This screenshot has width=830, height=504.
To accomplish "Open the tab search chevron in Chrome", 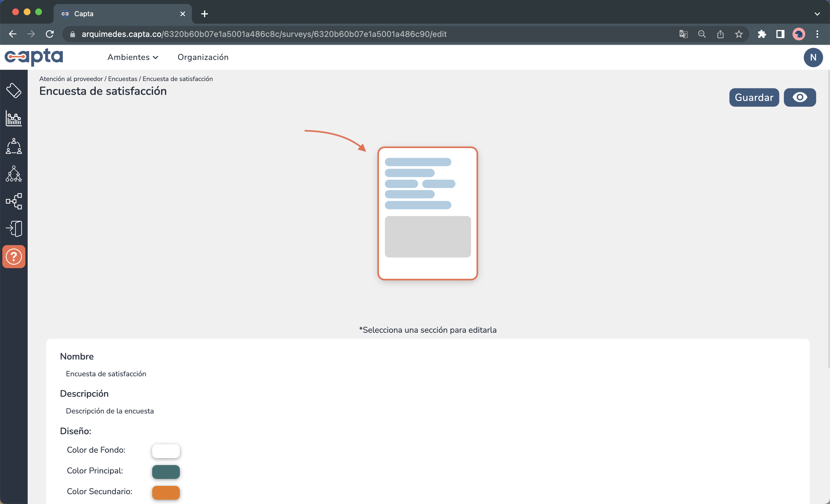I will pyautogui.click(x=817, y=14).
